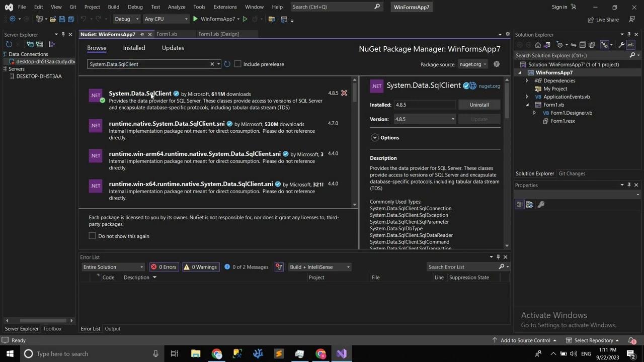Switch to the Installed tab

(134, 48)
